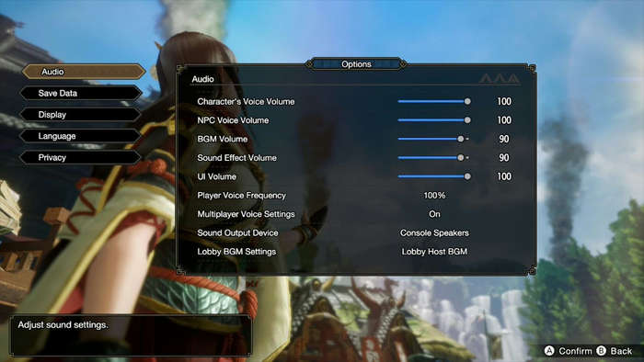Viewport: 644px width, 362px height.
Task: Click the Options title header
Action: click(x=356, y=64)
